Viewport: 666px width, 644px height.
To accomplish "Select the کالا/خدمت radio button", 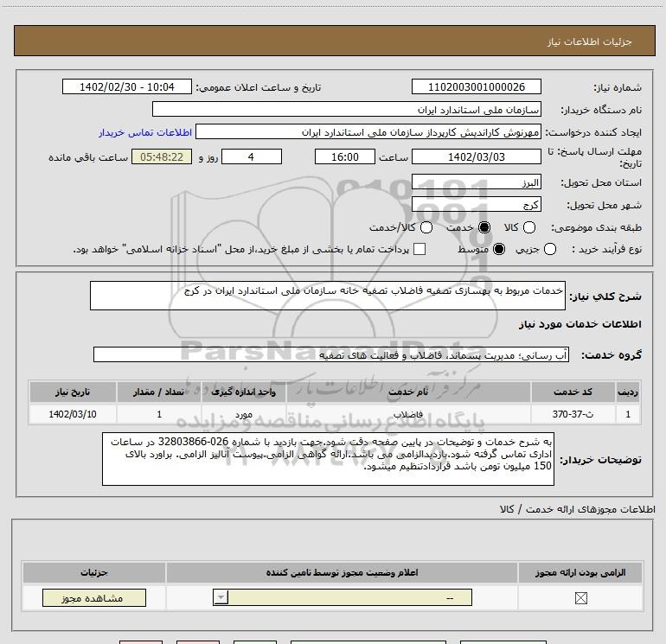I will point(426,227).
